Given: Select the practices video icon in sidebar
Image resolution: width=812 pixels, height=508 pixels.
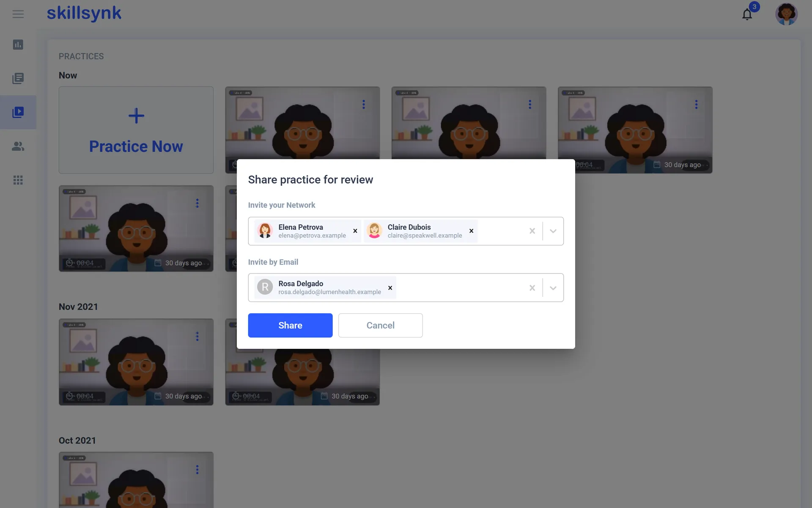Looking at the screenshot, I should click(x=18, y=112).
